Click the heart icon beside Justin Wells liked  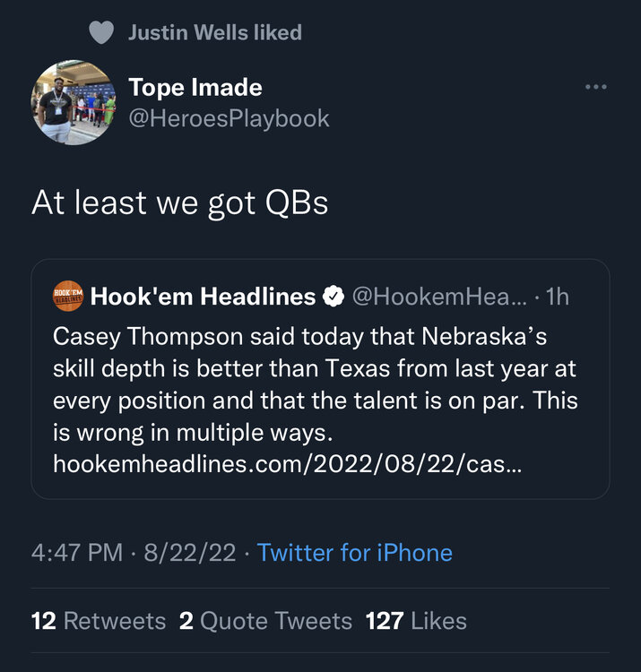pyautogui.click(x=103, y=33)
